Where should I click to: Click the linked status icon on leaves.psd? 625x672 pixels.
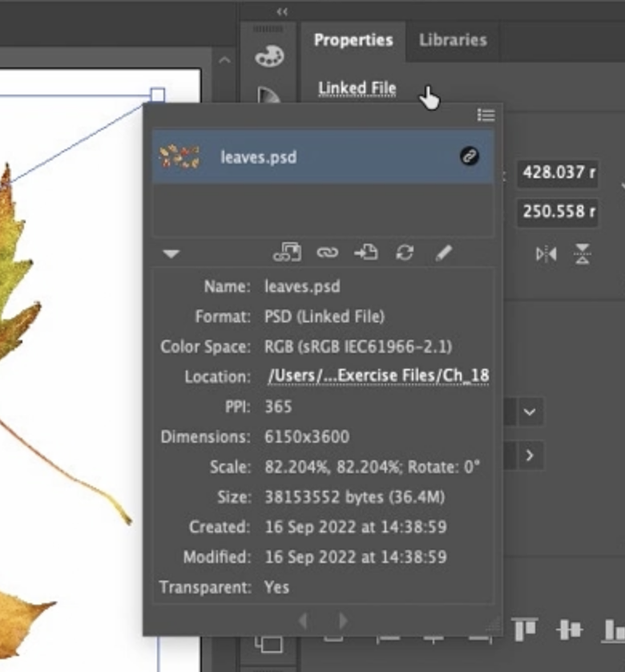470,156
